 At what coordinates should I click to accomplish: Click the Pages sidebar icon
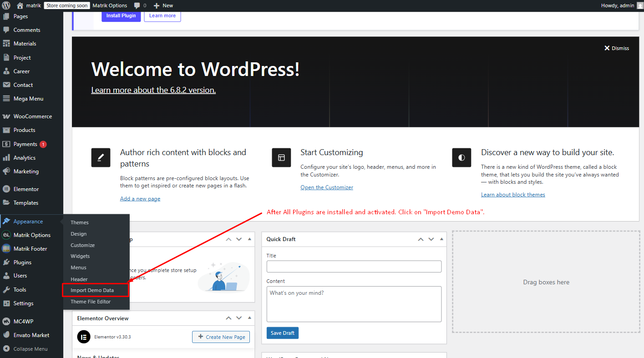pyautogui.click(x=6, y=16)
